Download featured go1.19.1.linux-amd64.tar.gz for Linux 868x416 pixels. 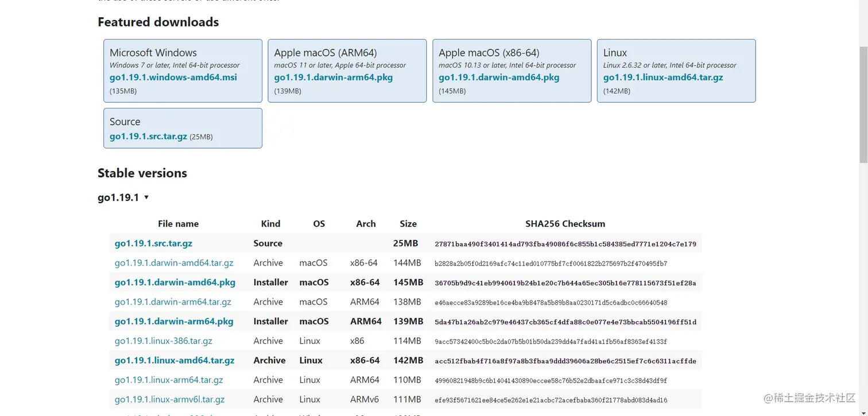point(663,77)
